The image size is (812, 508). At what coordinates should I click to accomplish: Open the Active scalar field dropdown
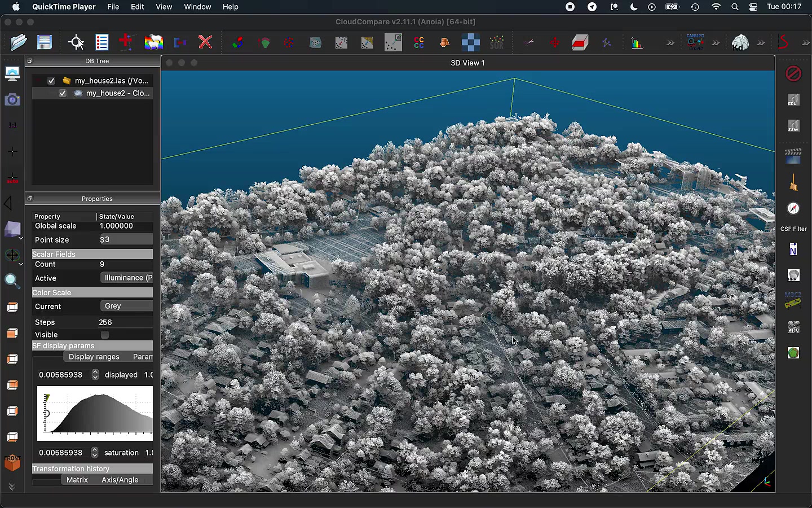[x=126, y=278]
